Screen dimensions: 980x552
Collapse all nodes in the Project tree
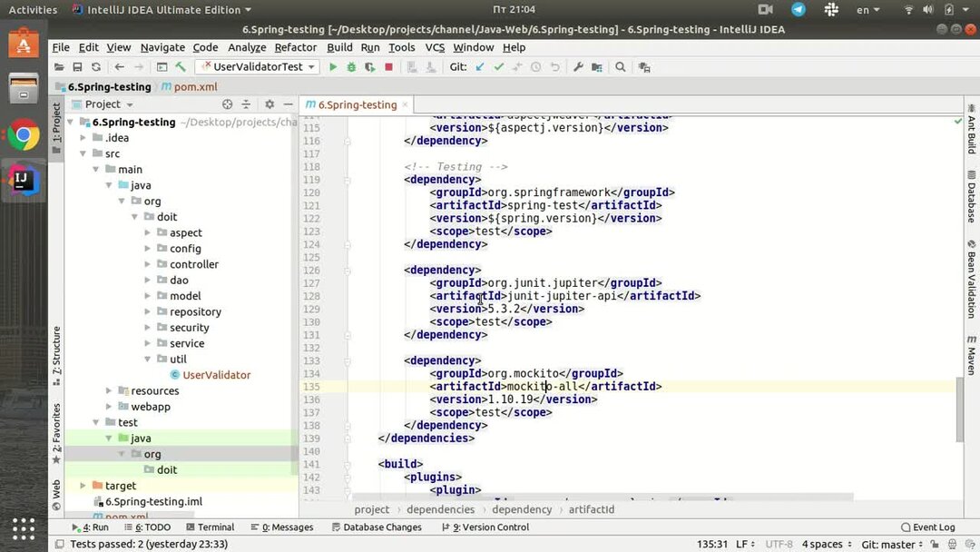coord(245,103)
